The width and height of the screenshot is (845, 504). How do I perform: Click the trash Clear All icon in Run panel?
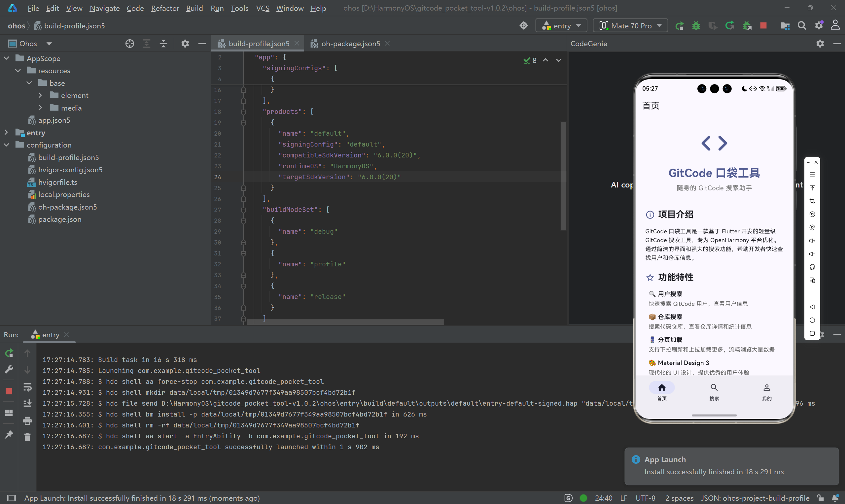point(27,437)
